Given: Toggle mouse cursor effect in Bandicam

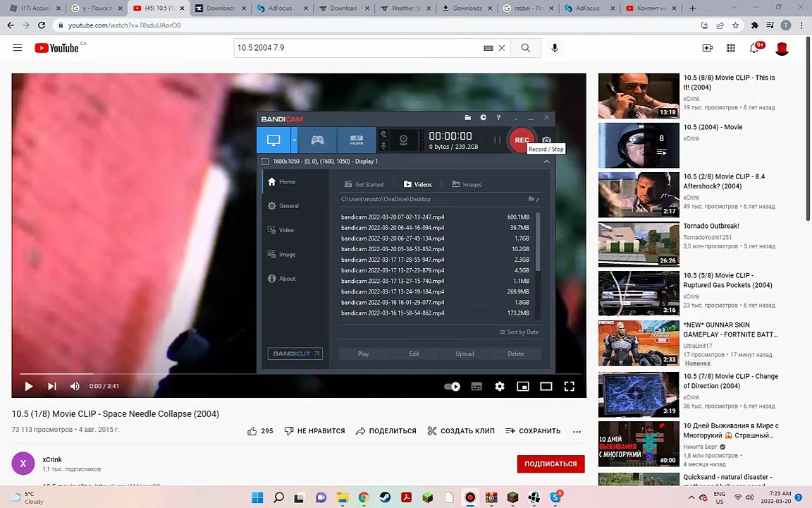Looking at the screenshot, I should coord(383,134).
